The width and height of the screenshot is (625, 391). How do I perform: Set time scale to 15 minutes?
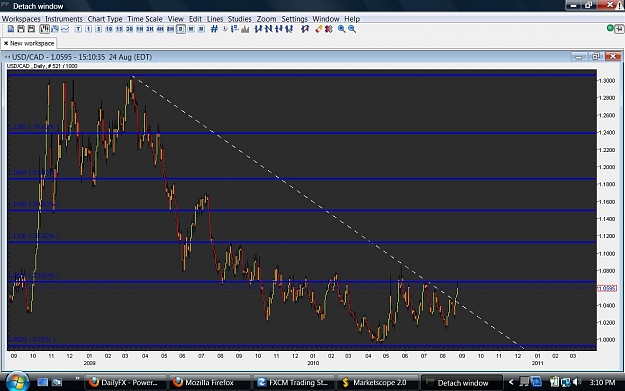click(x=119, y=29)
